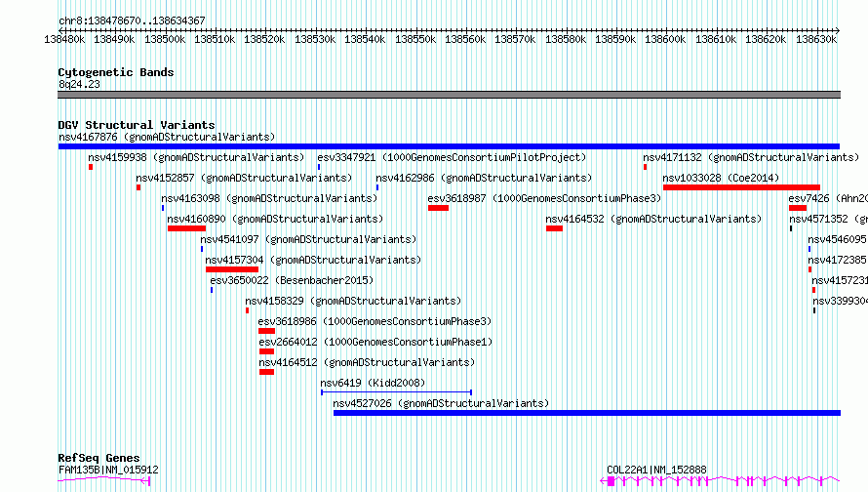This screenshot has height=492, width=868.
Task: Click the red nsv4164532 variant bar
Action: tap(554, 228)
